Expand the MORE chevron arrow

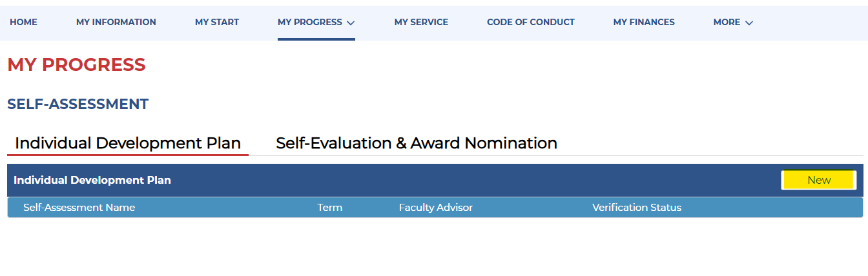tap(749, 23)
